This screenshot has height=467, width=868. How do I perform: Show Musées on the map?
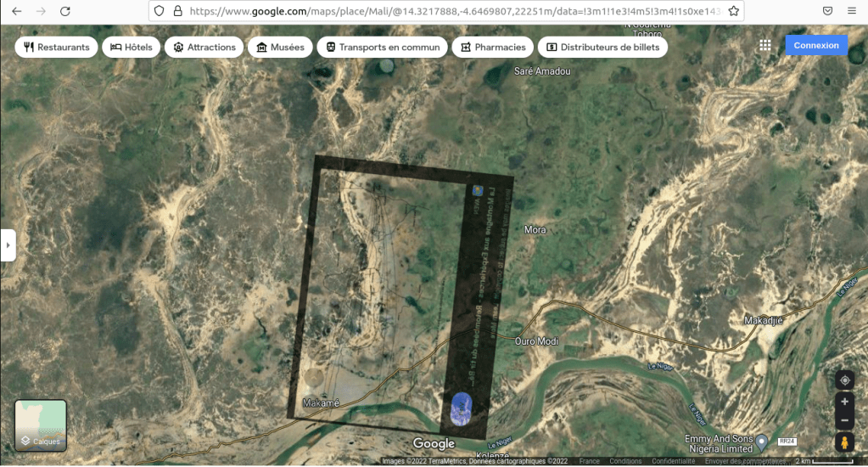point(280,48)
